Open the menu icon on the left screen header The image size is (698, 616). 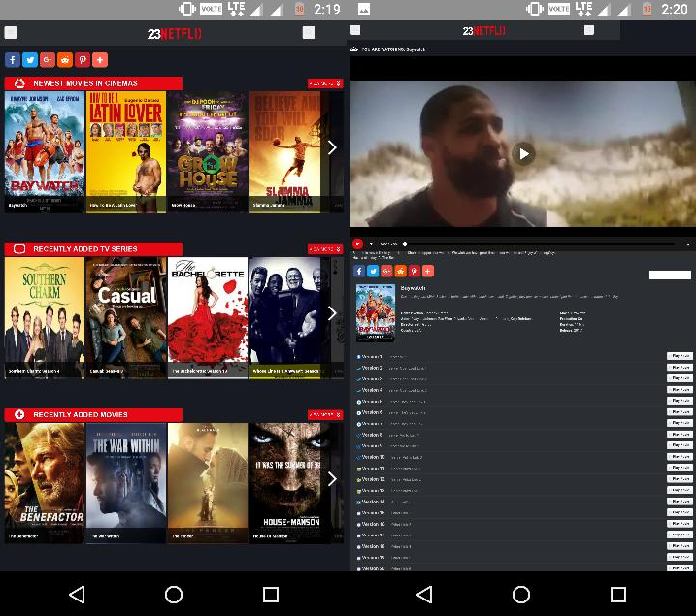click(11, 32)
